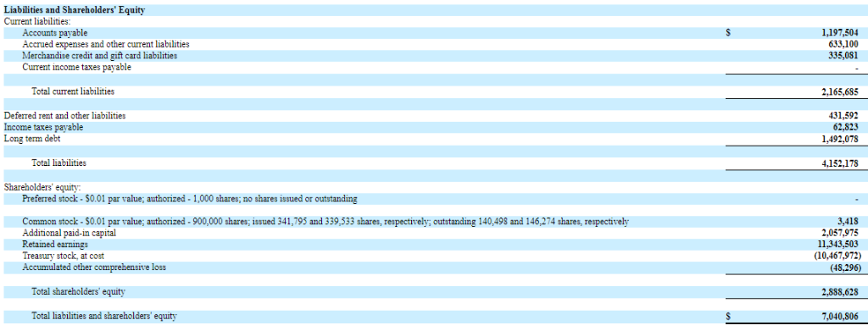Click the 'Common stock - $0.01 par value' line

pos(325,222)
